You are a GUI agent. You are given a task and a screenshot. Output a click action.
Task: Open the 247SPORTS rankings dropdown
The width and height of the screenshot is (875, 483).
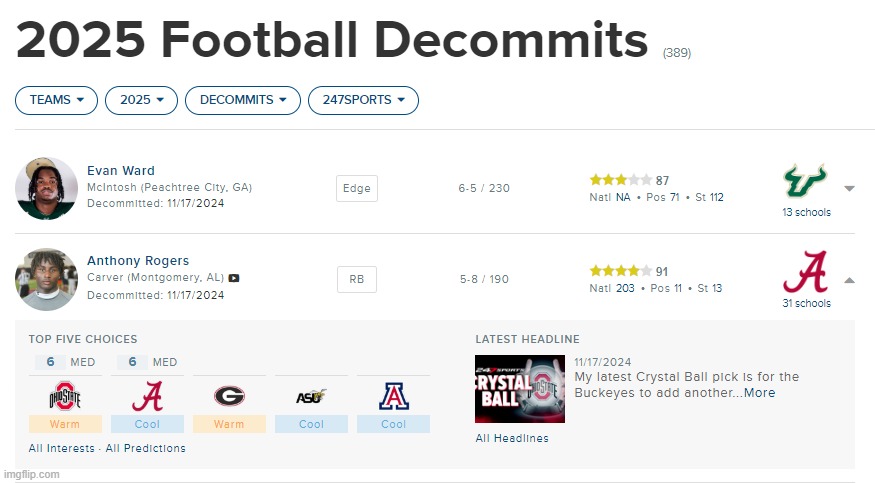tap(363, 100)
